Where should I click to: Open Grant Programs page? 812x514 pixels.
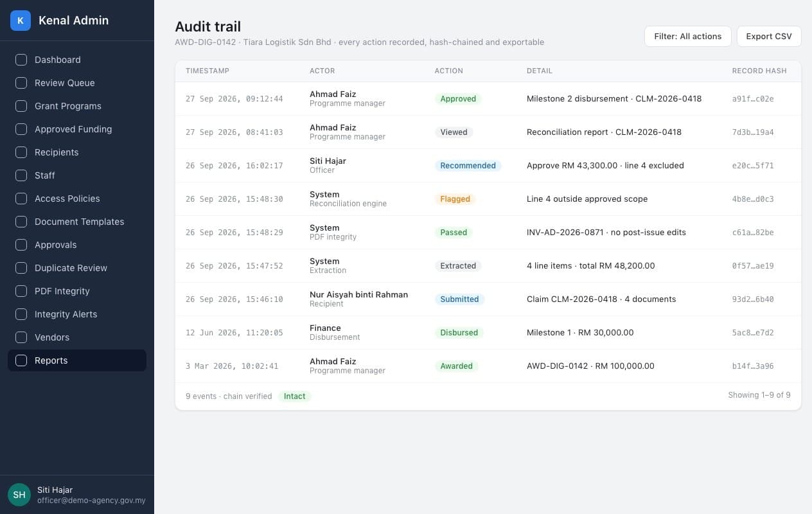pos(77,106)
